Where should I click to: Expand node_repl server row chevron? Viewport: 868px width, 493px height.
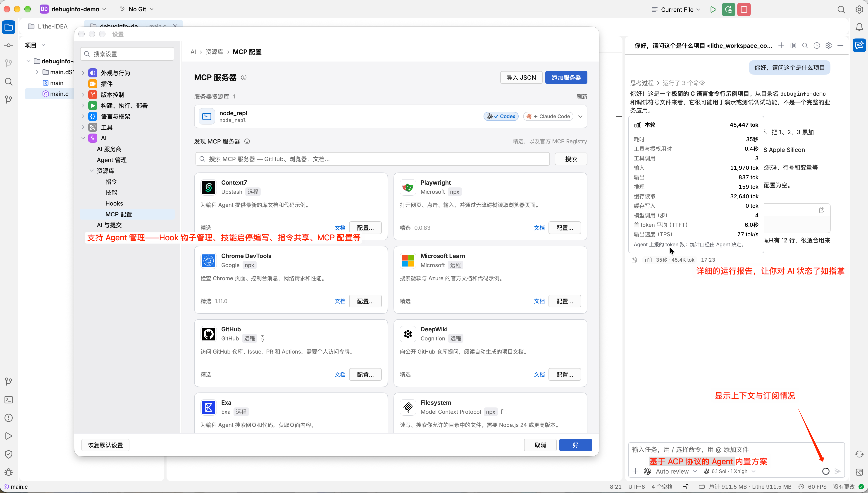pyautogui.click(x=580, y=116)
